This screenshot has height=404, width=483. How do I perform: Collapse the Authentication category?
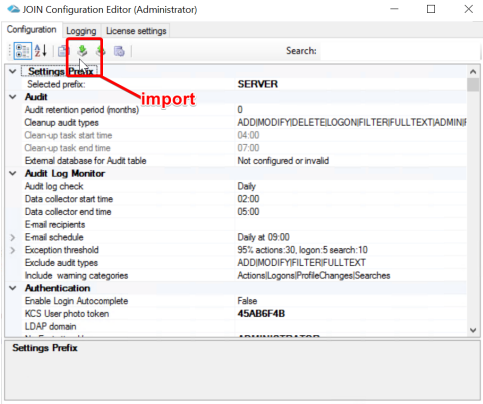[13, 288]
